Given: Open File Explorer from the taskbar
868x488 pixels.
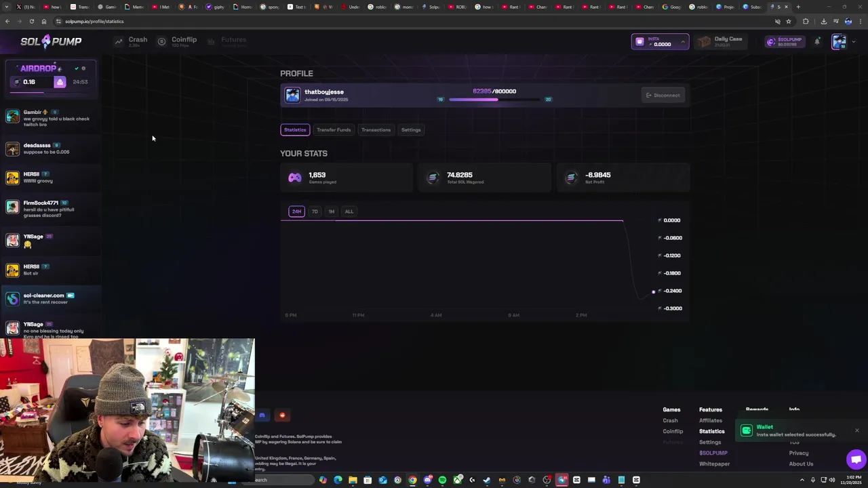Looking at the screenshot, I should (x=353, y=480).
